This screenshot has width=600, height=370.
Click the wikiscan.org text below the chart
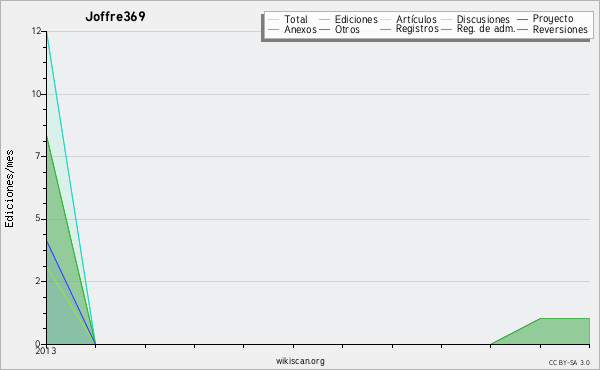(x=300, y=361)
